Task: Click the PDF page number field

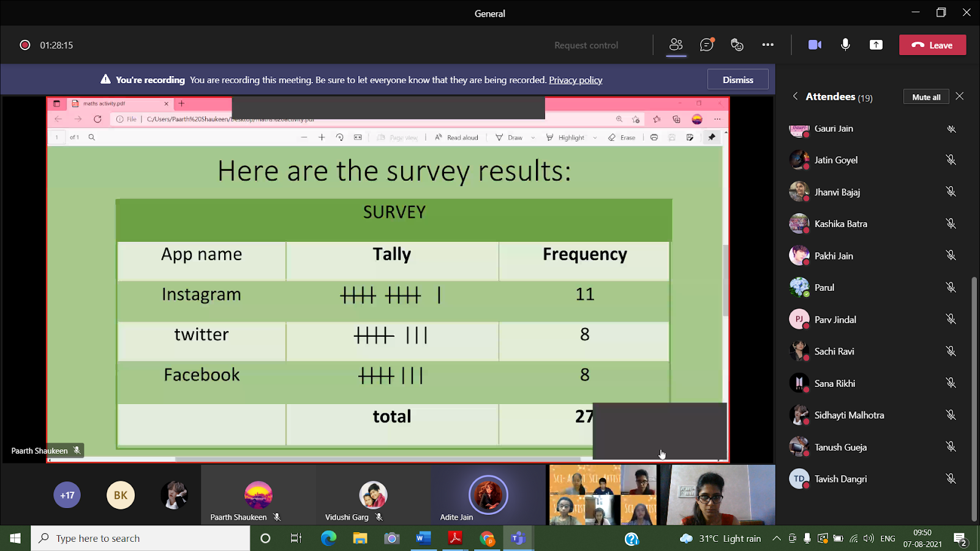Action: pos(57,137)
